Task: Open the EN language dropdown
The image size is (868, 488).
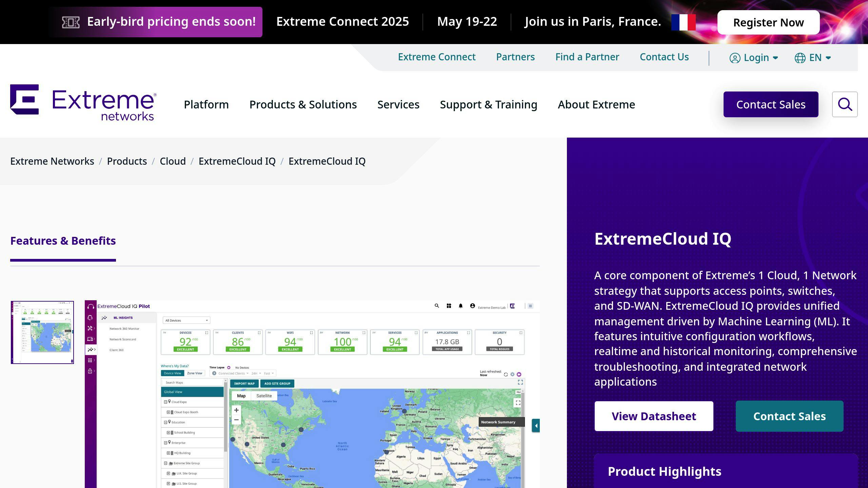Action: pos(813,58)
